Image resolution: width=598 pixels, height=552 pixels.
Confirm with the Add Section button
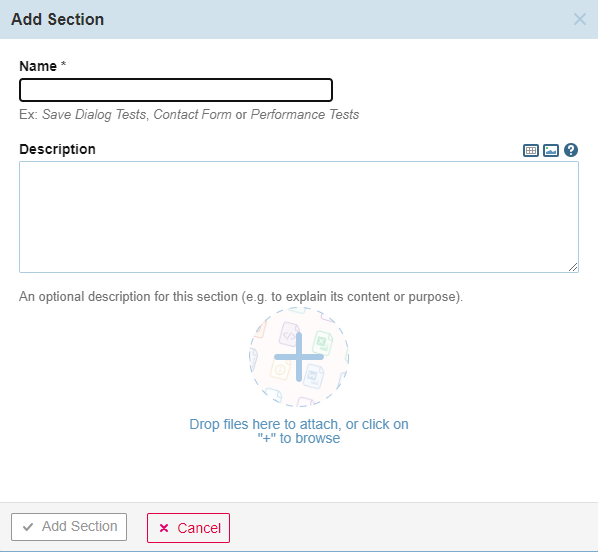pos(69,527)
